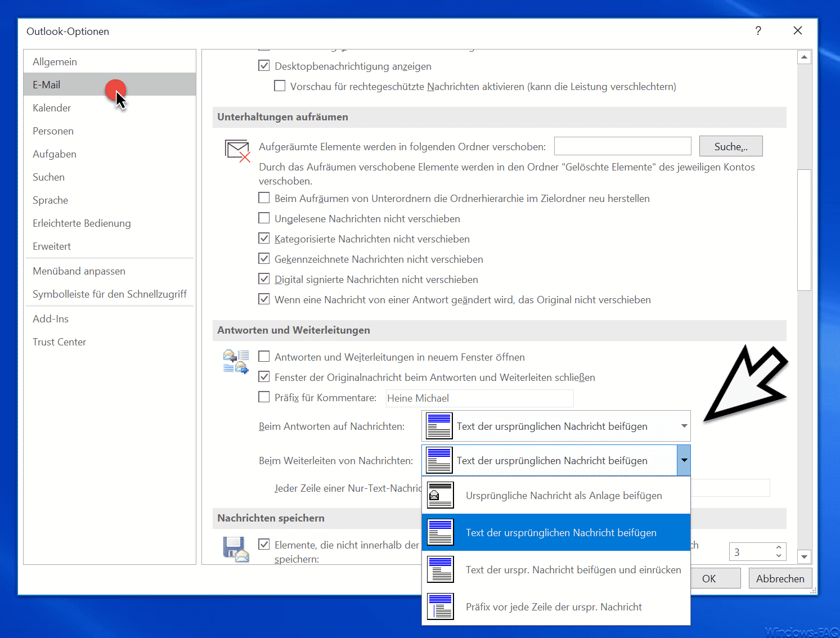Open the Allgemein options category
Viewport: 840px width, 638px height.
pyautogui.click(x=110, y=61)
